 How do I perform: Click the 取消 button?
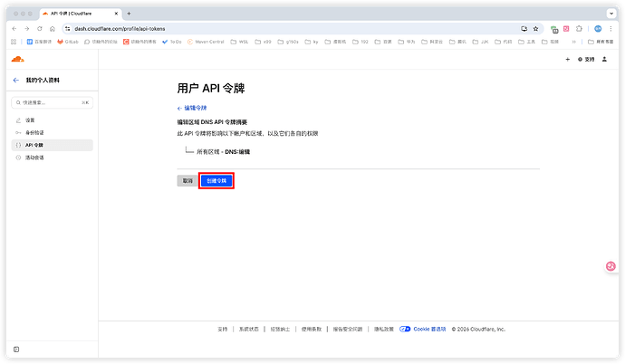187,180
